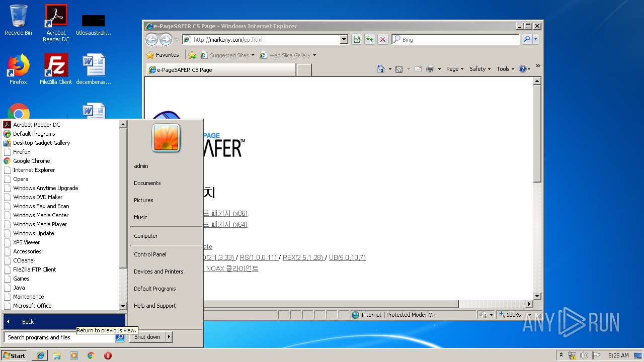Select Acrobat Reader DC desktop icon
The height and width of the screenshot is (362, 644).
pos(56,23)
